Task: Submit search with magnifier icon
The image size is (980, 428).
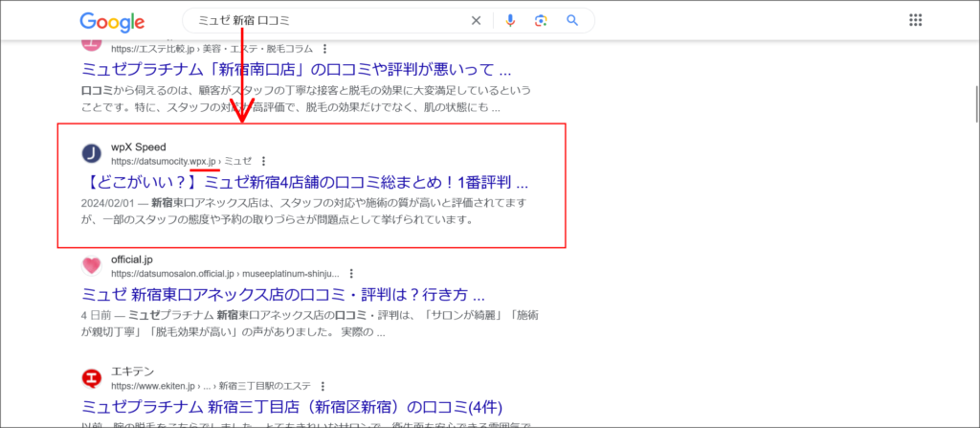Action: point(572,21)
